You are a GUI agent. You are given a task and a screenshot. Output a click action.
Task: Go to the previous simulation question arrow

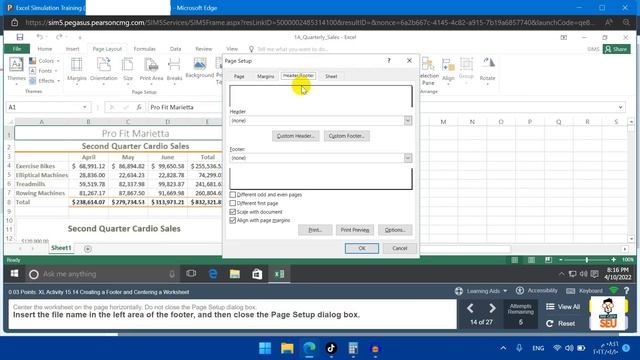[x=471, y=308]
